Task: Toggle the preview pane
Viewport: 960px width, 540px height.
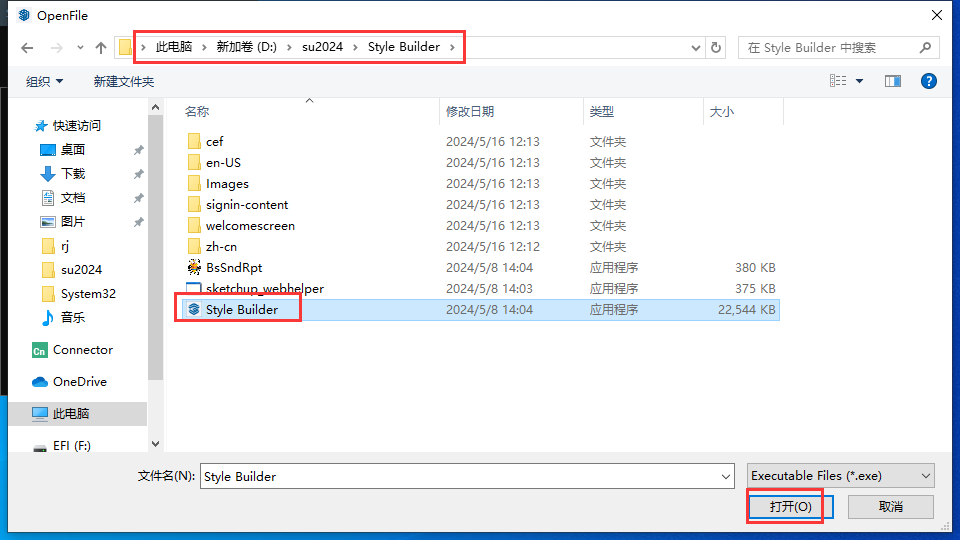Action: [893, 81]
